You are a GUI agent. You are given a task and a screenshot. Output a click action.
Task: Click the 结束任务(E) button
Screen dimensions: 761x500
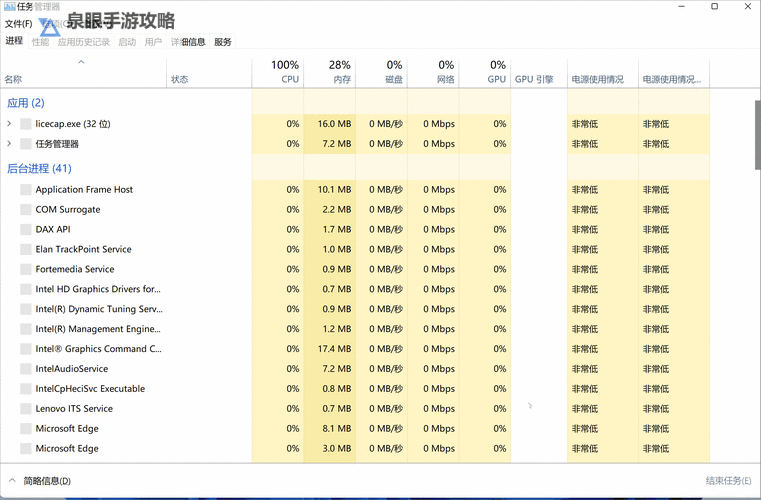728,481
